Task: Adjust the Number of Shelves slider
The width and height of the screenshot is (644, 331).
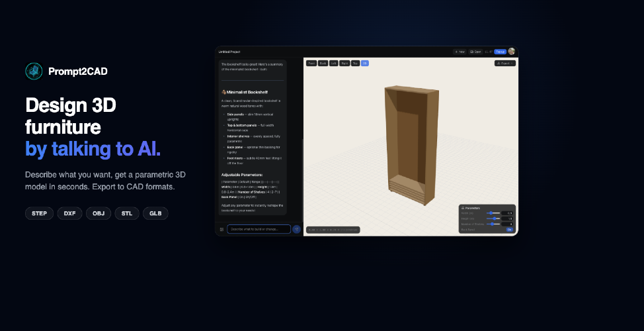Action: point(493,224)
